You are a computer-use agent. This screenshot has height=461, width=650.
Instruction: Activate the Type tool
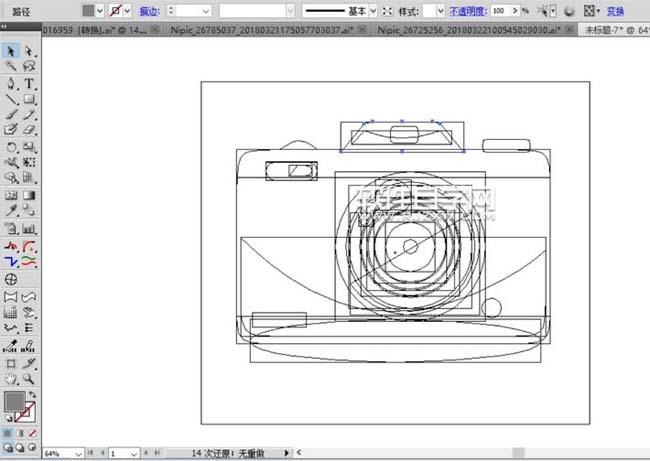point(29,83)
